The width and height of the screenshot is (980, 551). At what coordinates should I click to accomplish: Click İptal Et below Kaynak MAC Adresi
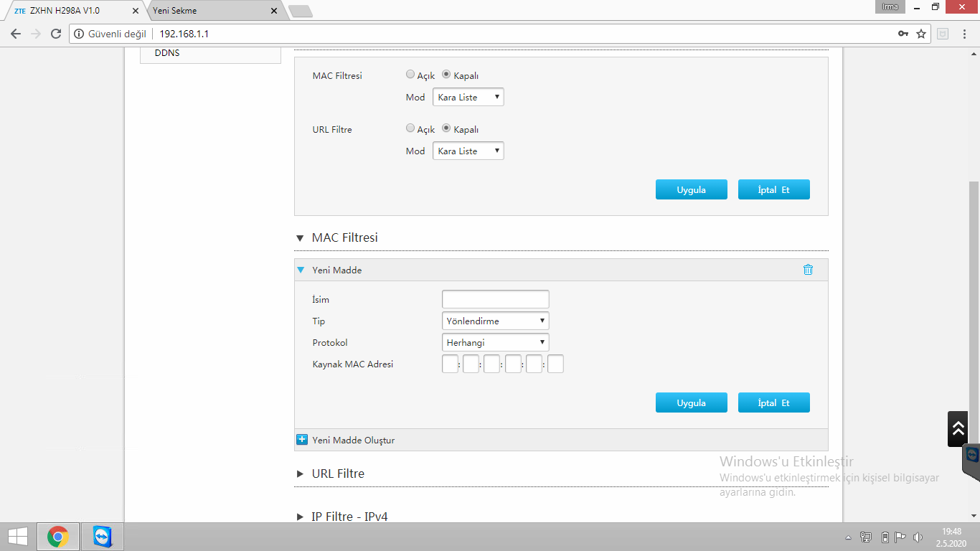tap(774, 402)
